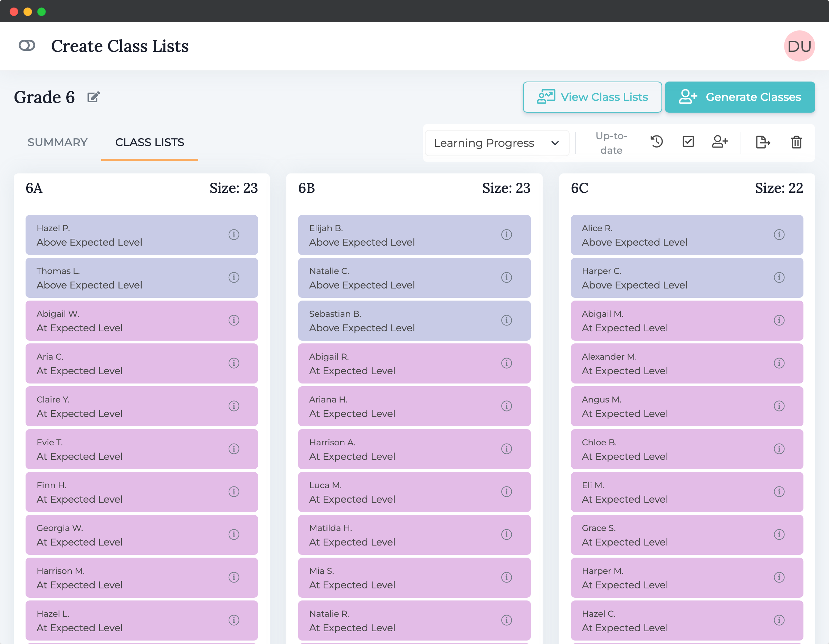Show info for Luca M.
829x644 pixels.
pyautogui.click(x=506, y=492)
